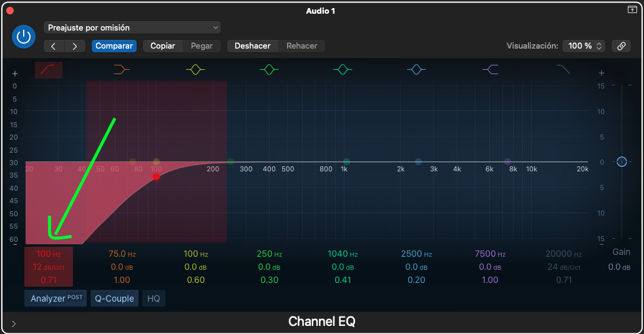Enable the gray high-cut filter icon
644x334 pixels.
point(563,70)
